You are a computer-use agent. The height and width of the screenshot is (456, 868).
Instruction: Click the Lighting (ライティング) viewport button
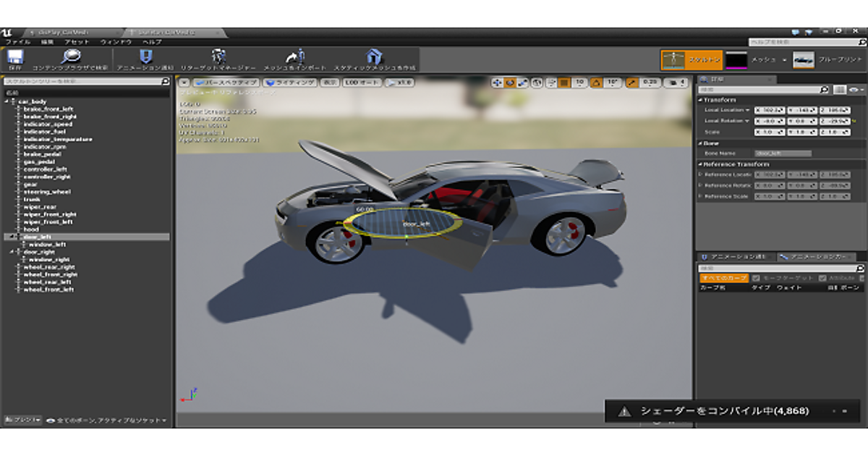pyautogui.click(x=291, y=83)
